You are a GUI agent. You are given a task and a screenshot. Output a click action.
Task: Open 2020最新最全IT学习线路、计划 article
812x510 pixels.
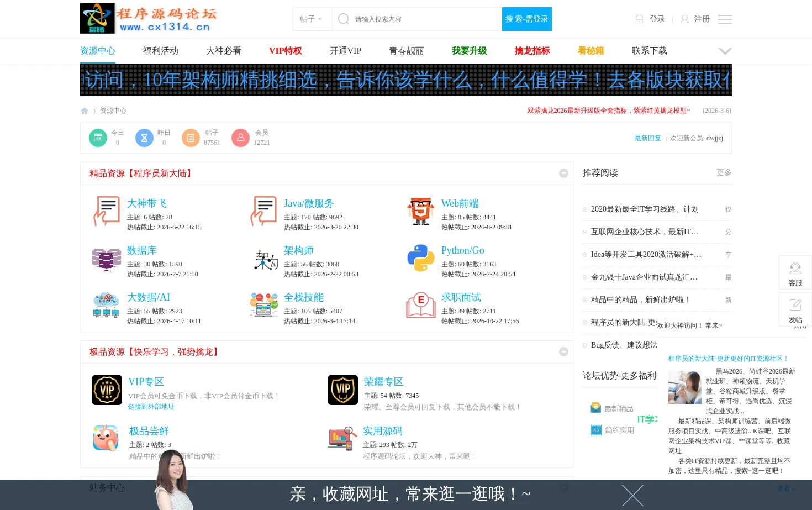tap(645, 209)
